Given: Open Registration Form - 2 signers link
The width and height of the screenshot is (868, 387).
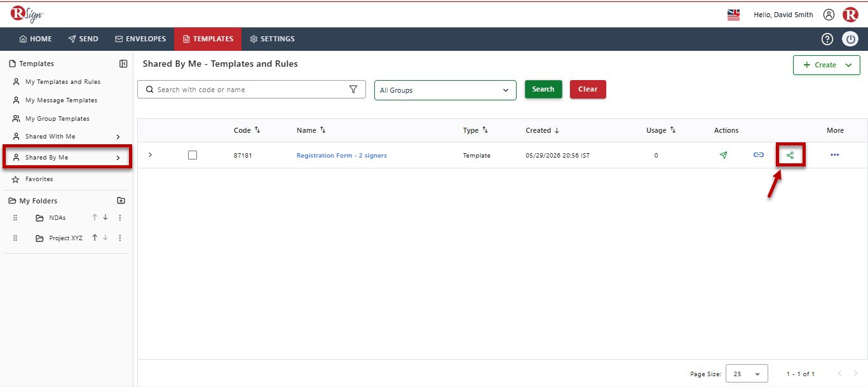Looking at the screenshot, I should click(342, 156).
